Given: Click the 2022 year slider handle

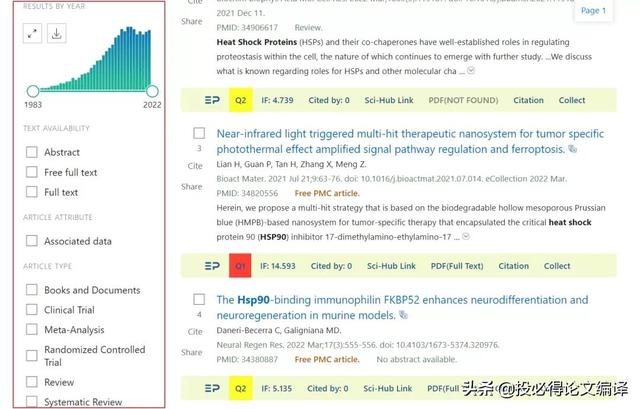Looking at the screenshot, I should click(152, 91).
